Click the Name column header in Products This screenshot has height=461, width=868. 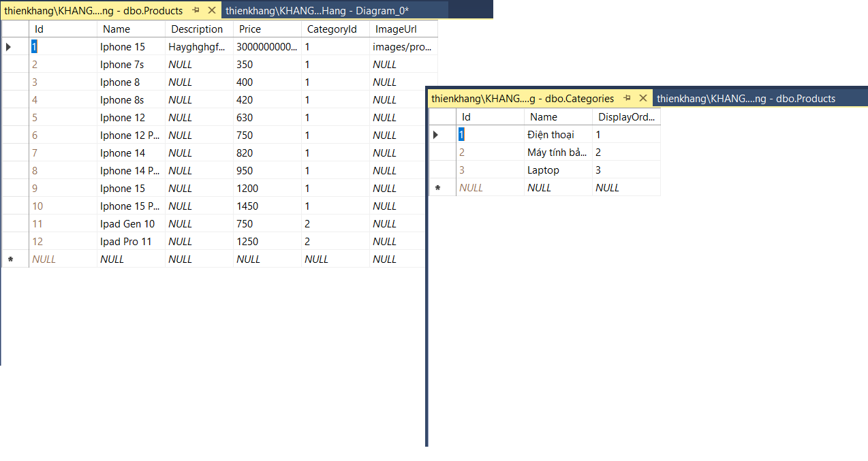[x=131, y=29]
